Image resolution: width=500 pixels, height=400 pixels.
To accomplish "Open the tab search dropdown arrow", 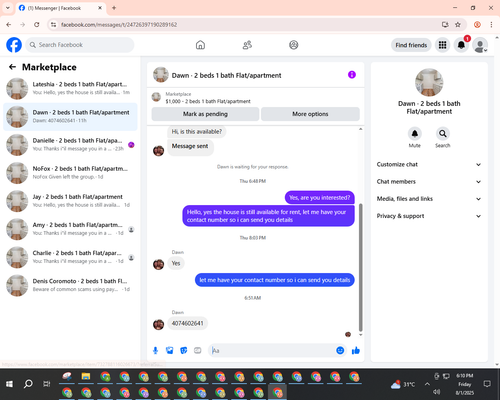I will coord(8,8).
